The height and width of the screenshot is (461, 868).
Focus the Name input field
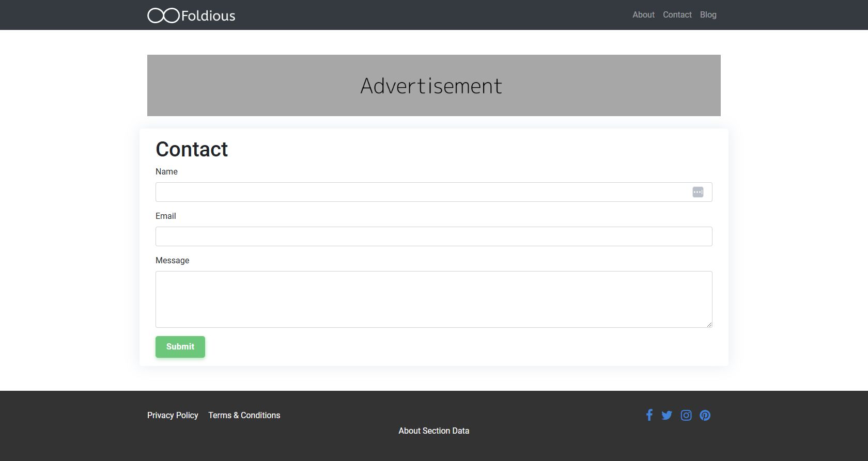434,192
